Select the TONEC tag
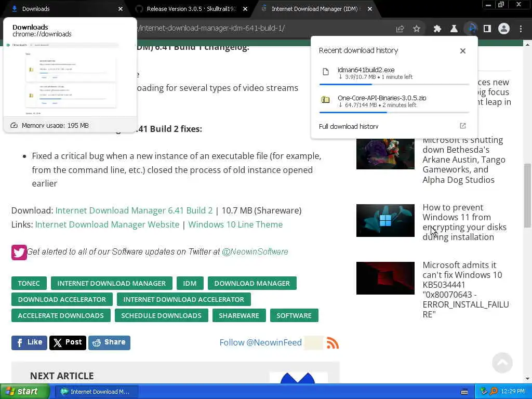 point(29,283)
